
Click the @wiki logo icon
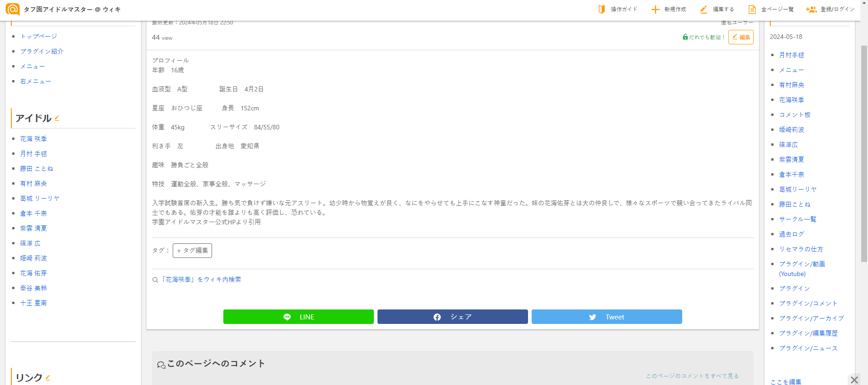click(x=13, y=9)
